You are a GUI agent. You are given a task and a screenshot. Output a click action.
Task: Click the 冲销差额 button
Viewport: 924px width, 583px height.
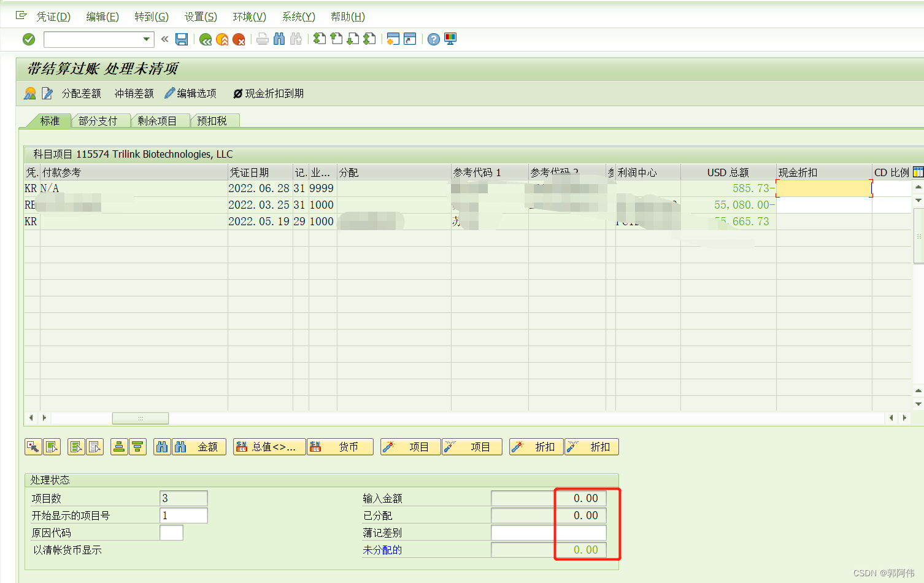[134, 93]
